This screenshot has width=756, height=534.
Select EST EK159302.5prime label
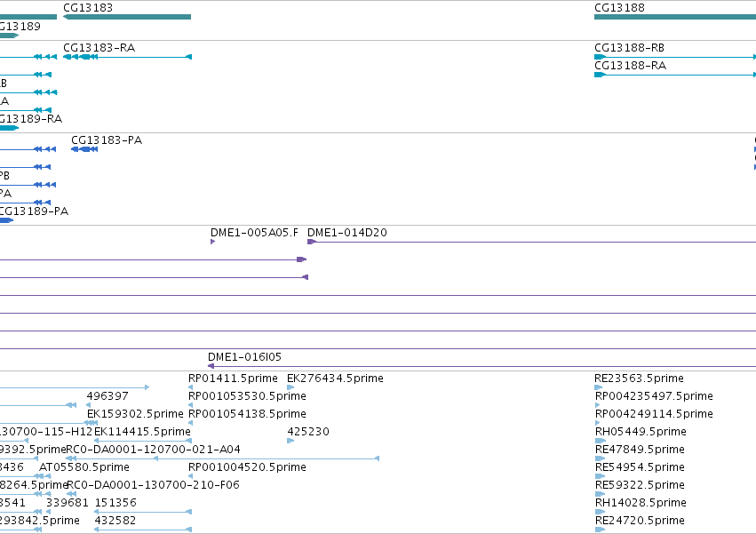point(135,414)
